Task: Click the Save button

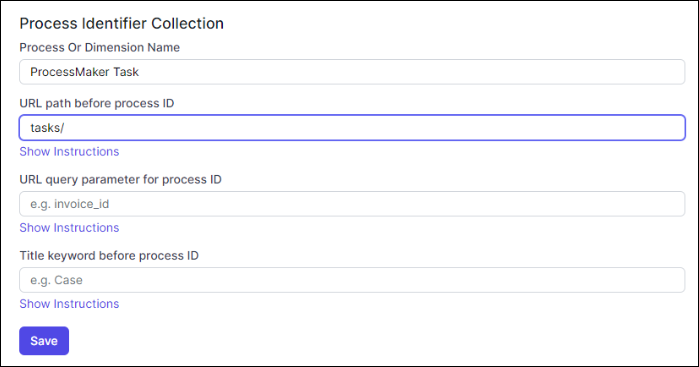Action: tap(44, 341)
